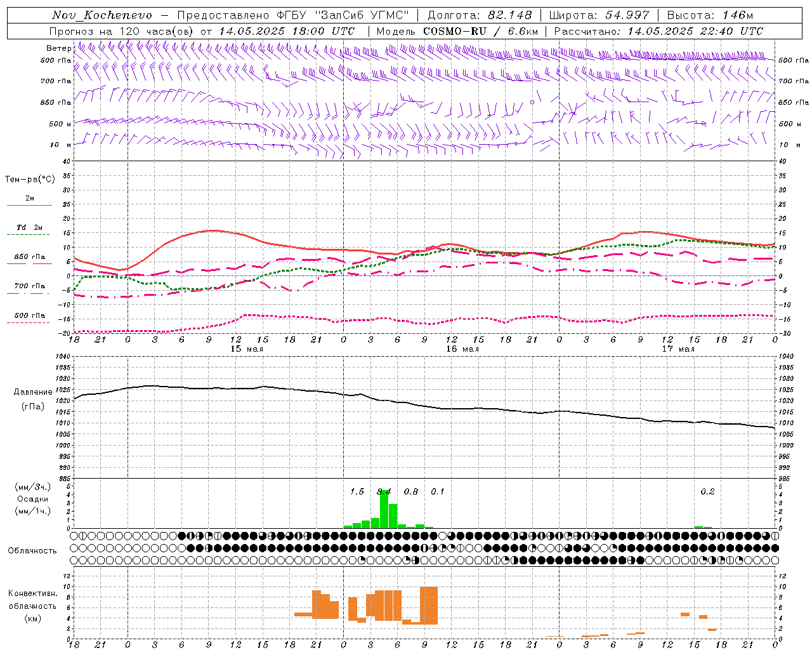Click the 'Облачность' cloud cover label
The width and height of the screenshot is (812, 650).
pos(32,551)
